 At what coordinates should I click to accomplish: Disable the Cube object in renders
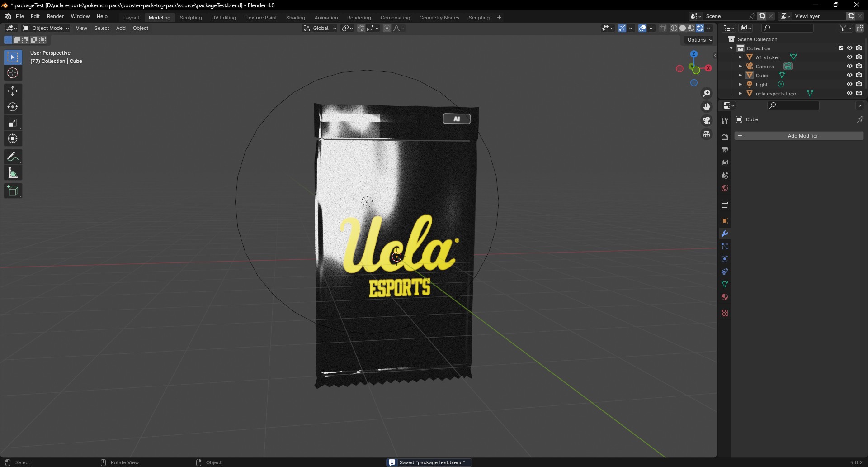(x=859, y=76)
